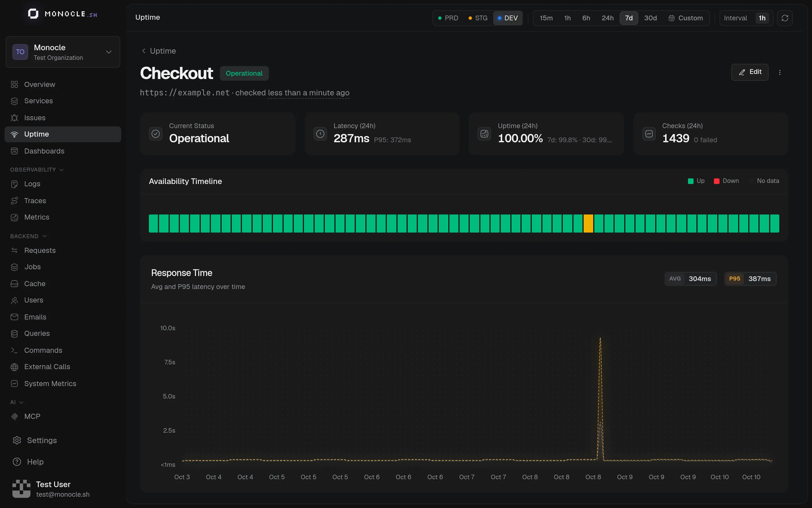
Task: Go back via Uptime breadcrumb link
Action: pyautogui.click(x=159, y=51)
